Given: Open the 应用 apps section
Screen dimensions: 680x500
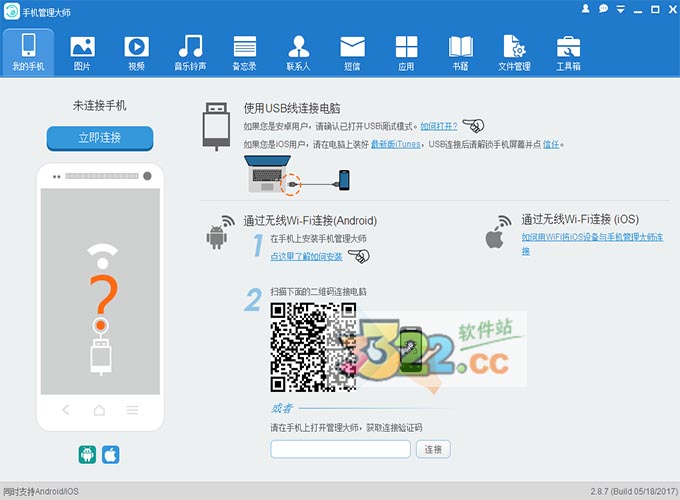Looking at the screenshot, I should (x=406, y=52).
